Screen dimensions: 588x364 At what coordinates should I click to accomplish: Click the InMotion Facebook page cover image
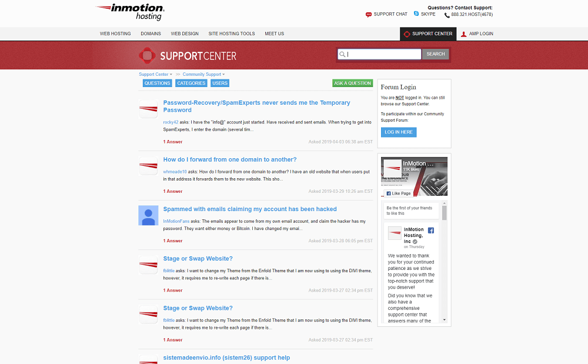pyautogui.click(x=414, y=176)
